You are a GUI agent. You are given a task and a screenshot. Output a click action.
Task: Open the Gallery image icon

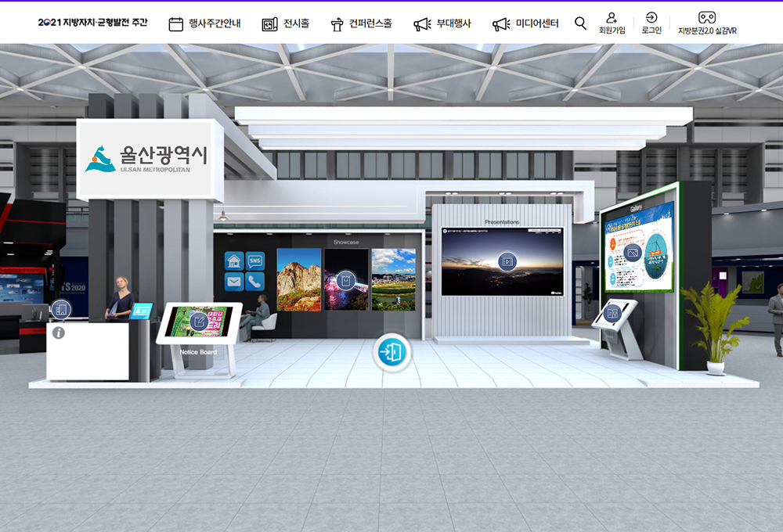[x=632, y=253]
